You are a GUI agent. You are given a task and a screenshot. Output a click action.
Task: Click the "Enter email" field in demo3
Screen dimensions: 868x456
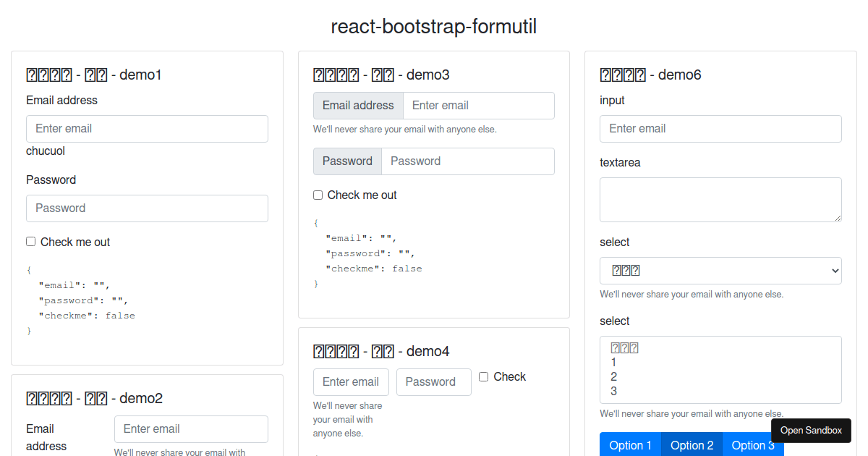(477, 105)
